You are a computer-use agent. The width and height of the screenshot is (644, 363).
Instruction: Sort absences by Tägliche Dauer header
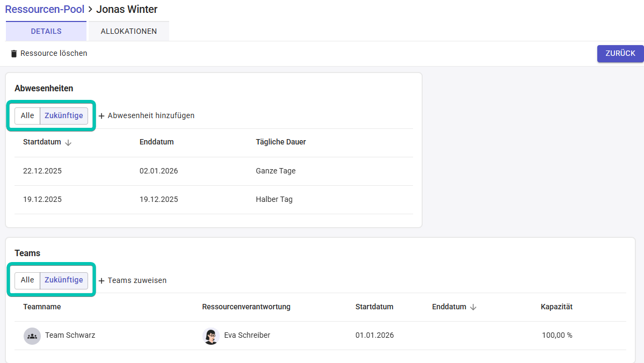[x=281, y=142]
